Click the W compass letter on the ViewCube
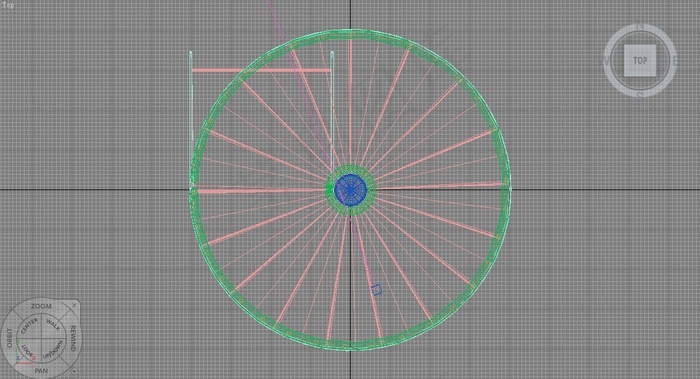Screen dimensions: 700x379 tap(607, 60)
